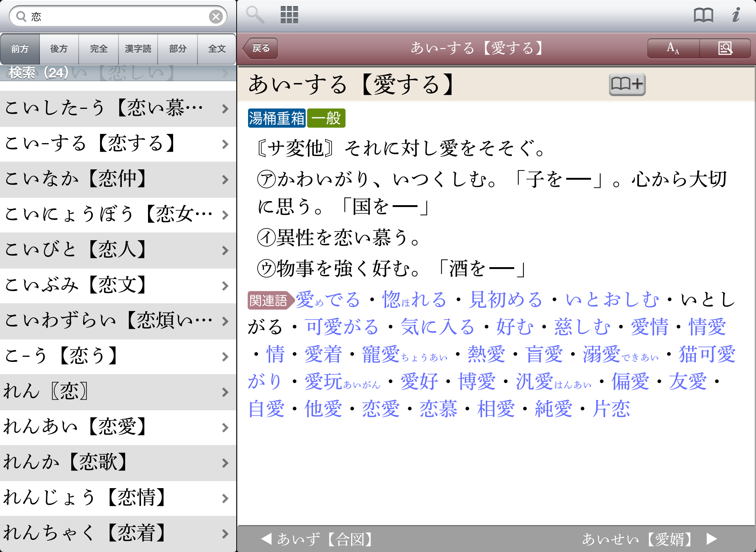Open the こいびと【恋人】 entry chevron
The width and height of the screenshot is (756, 552).
click(x=225, y=251)
